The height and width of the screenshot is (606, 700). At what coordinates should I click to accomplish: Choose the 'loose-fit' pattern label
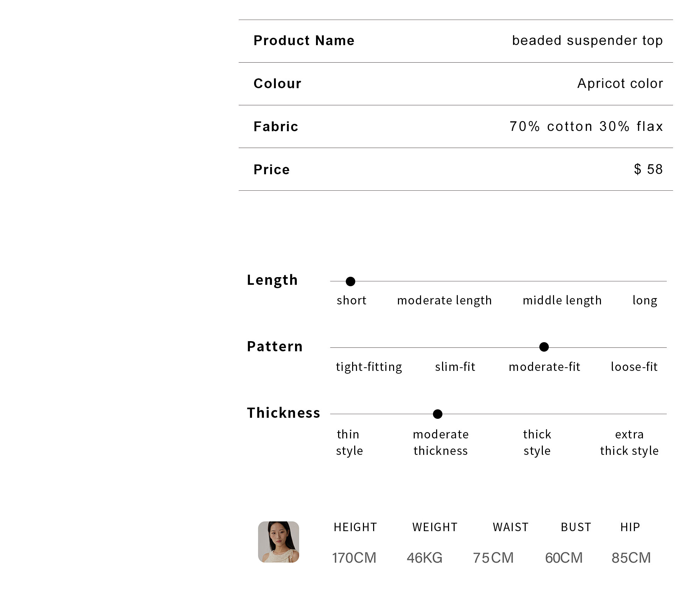coord(634,367)
